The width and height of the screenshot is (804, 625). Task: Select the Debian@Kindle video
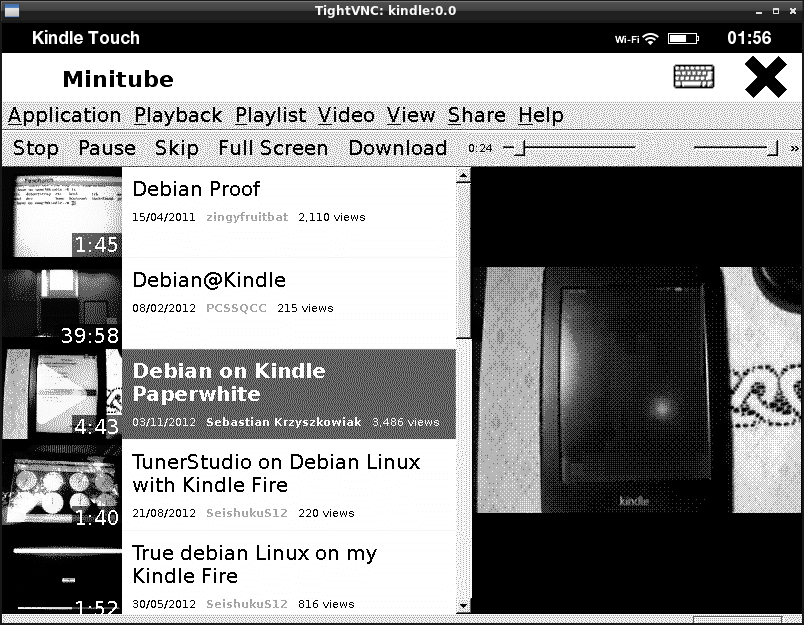(x=289, y=303)
